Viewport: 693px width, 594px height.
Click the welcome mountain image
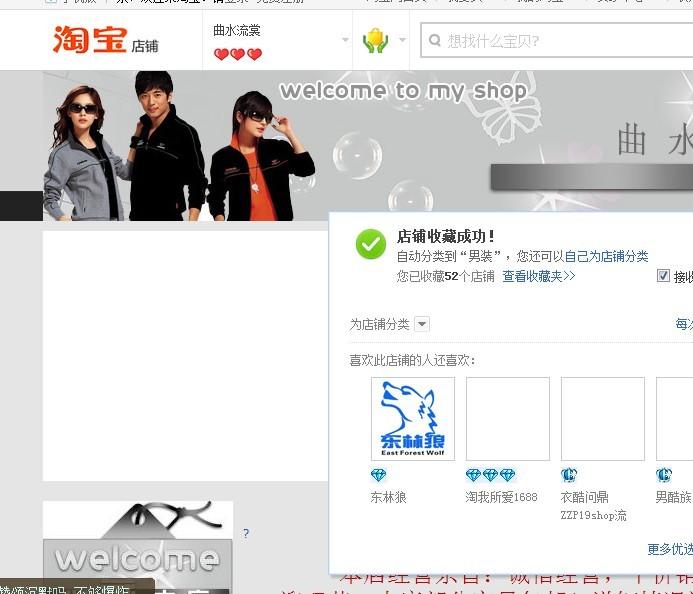(138, 547)
